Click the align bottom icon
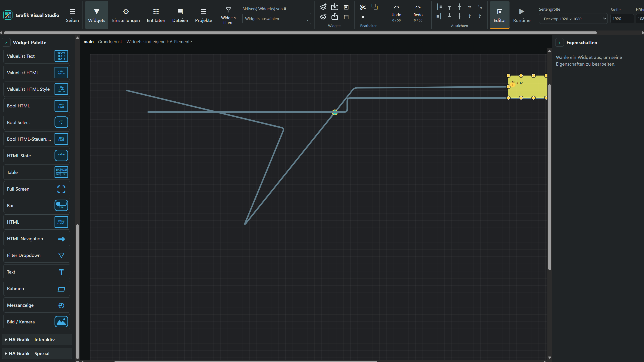This screenshot has width=644, height=362. [x=449, y=15]
